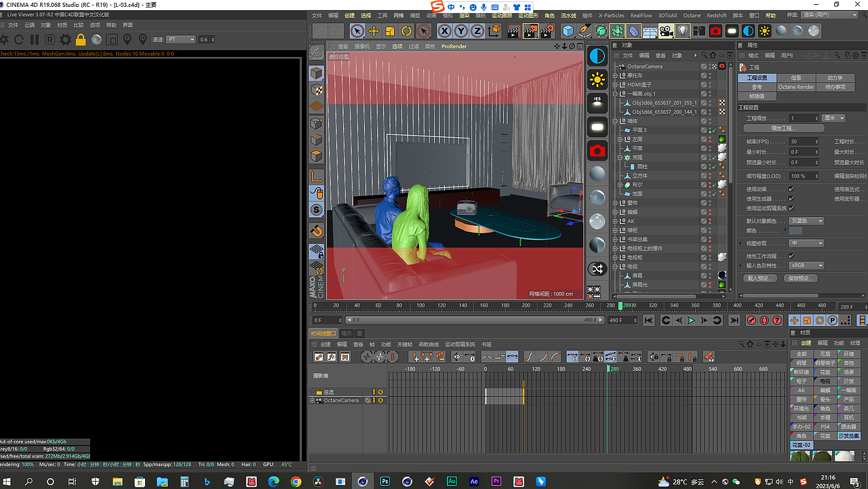This screenshot has width=868, height=489.
Task: Toggle the 使用动画 checkbox
Action: tap(791, 189)
